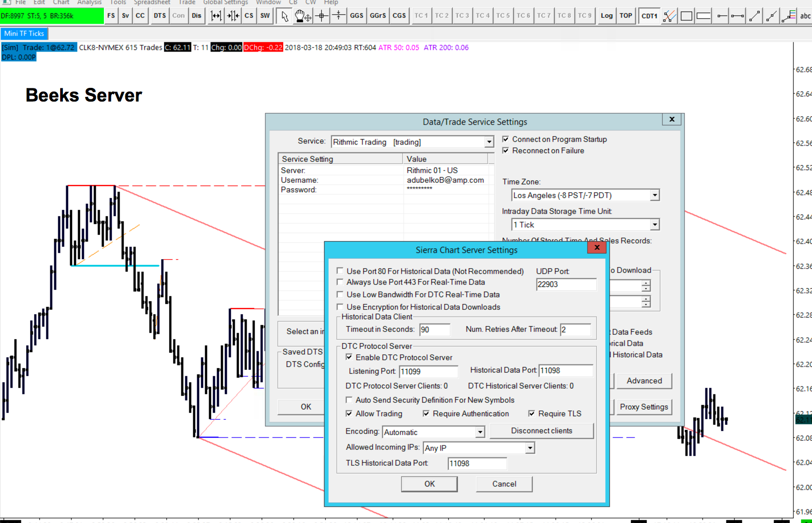Toggle Reconnect on Failure checkbox

click(506, 150)
